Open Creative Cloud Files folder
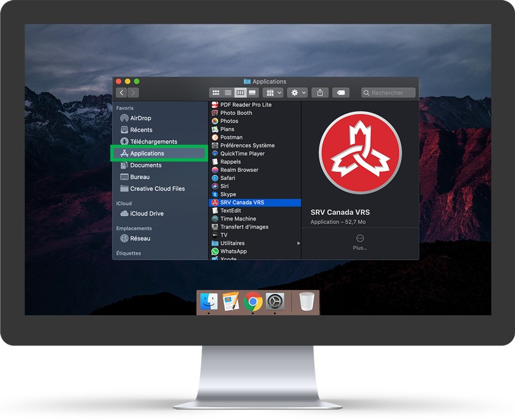515x420 pixels. coord(160,188)
